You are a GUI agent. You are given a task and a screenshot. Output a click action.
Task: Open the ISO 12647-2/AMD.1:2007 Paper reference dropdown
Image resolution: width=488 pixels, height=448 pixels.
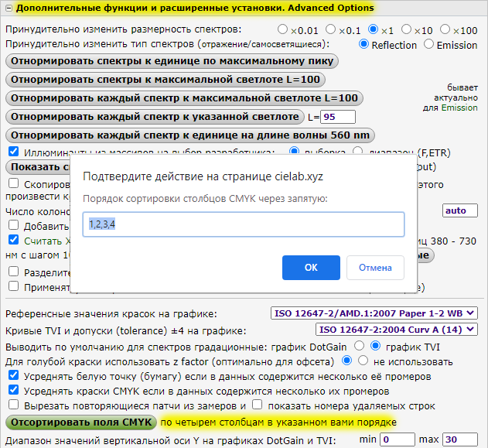click(x=374, y=313)
